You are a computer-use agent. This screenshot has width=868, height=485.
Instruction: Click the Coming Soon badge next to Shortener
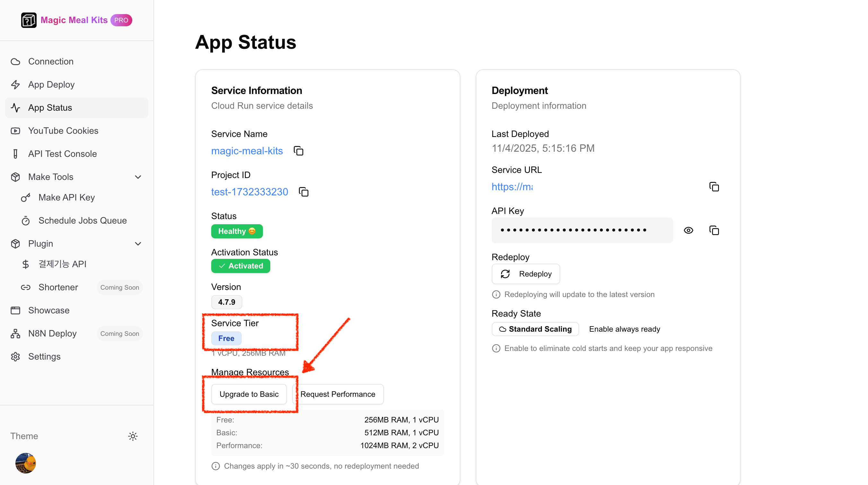pyautogui.click(x=120, y=287)
